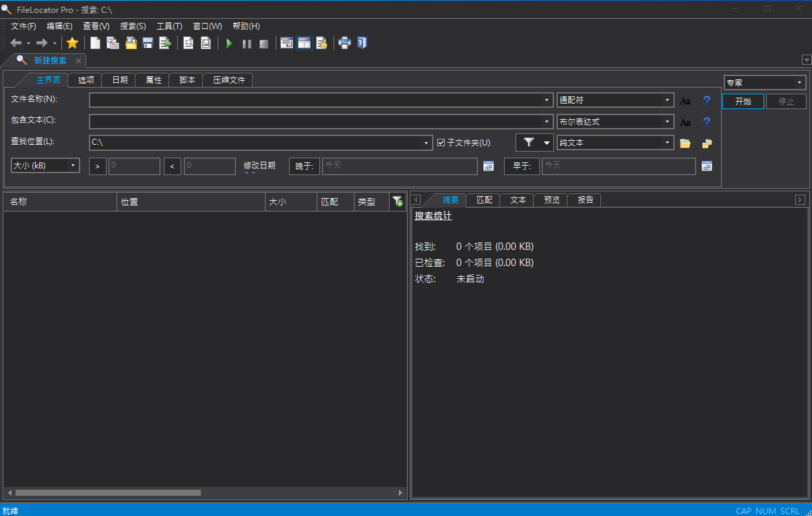Click the help question mark for file name
This screenshot has height=516, width=812.
point(707,100)
